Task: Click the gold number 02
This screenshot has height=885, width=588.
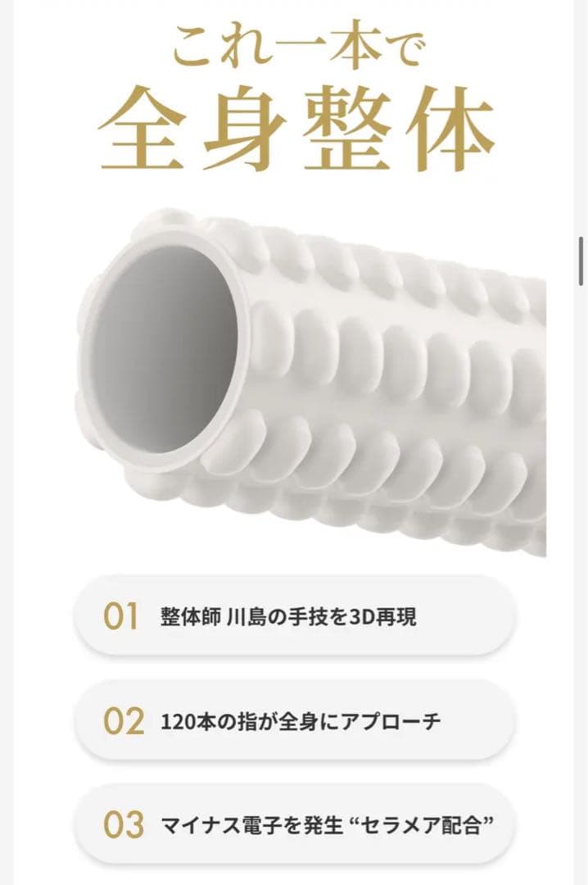Action: pos(123,721)
